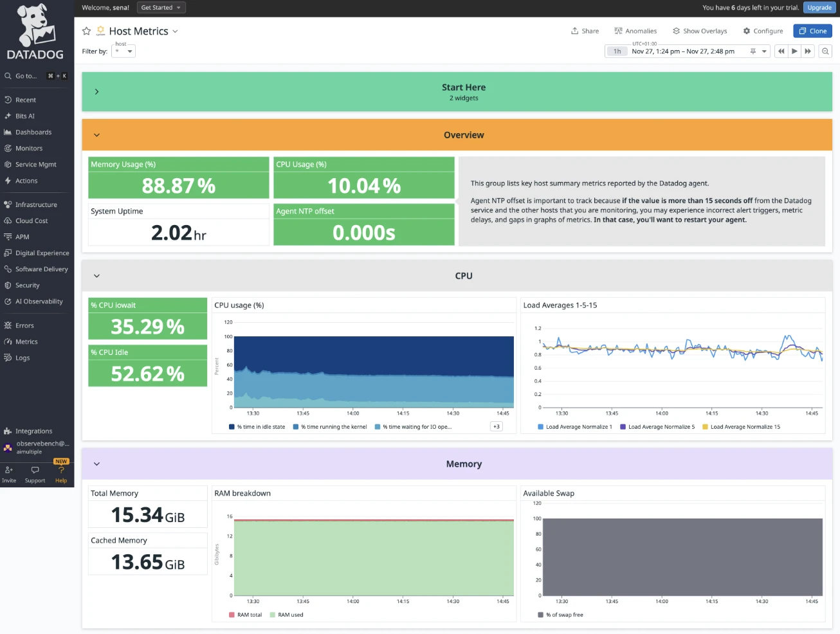Select the 1h time range
Screen dimensions: 840x634
pyautogui.click(x=617, y=51)
